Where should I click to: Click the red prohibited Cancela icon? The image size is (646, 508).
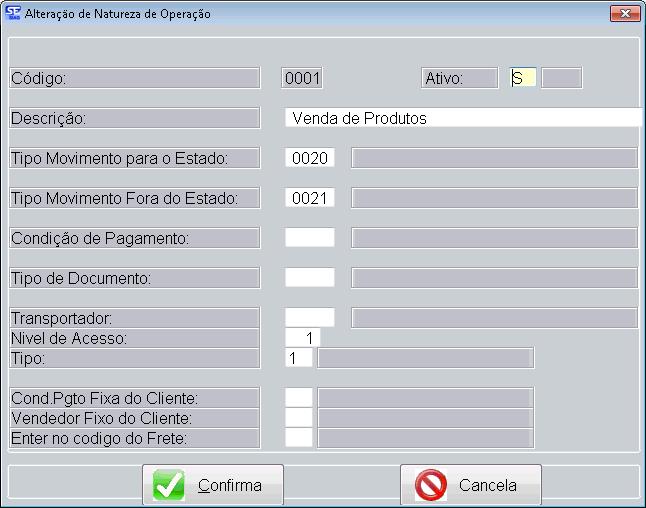pyautogui.click(x=430, y=485)
